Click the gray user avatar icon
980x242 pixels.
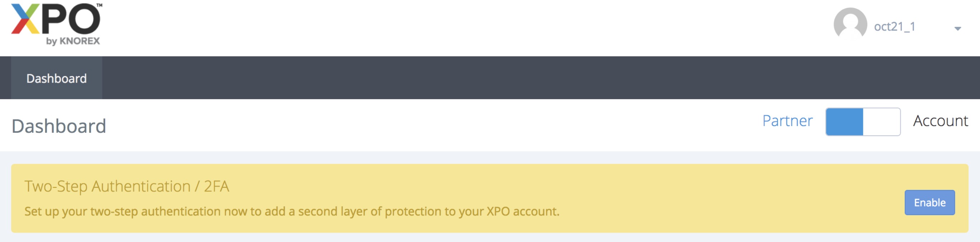850,24
